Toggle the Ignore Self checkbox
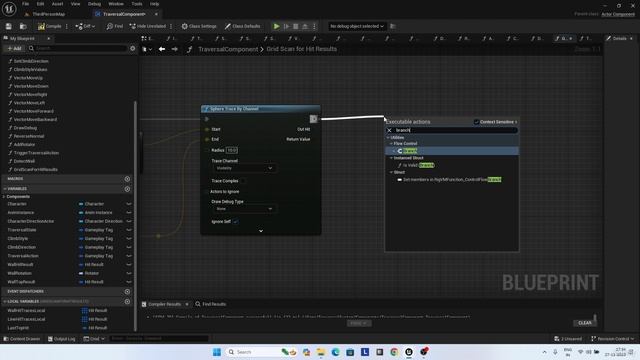 (236, 222)
